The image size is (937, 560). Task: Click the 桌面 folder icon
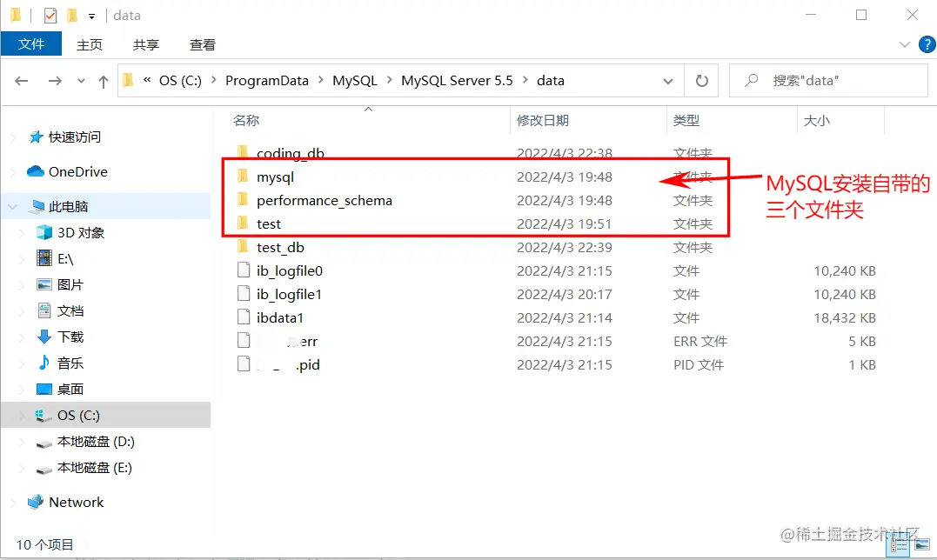[x=44, y=390]
